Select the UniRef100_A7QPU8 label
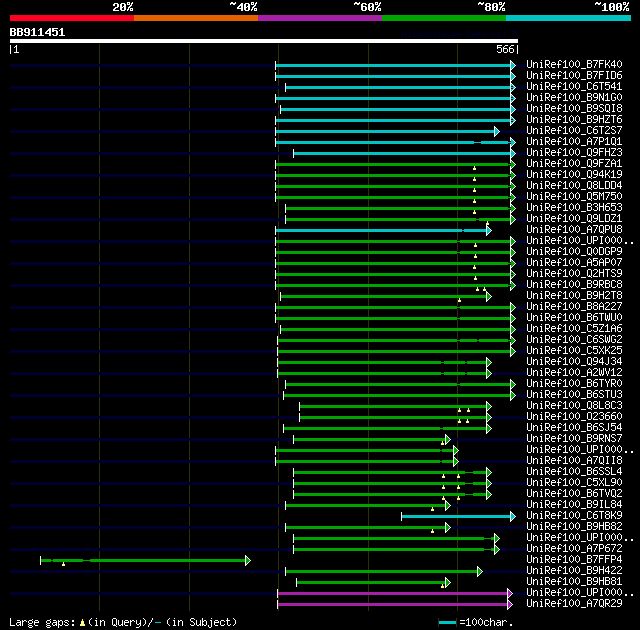Screen dimensions: 640x630 [574, 230]
